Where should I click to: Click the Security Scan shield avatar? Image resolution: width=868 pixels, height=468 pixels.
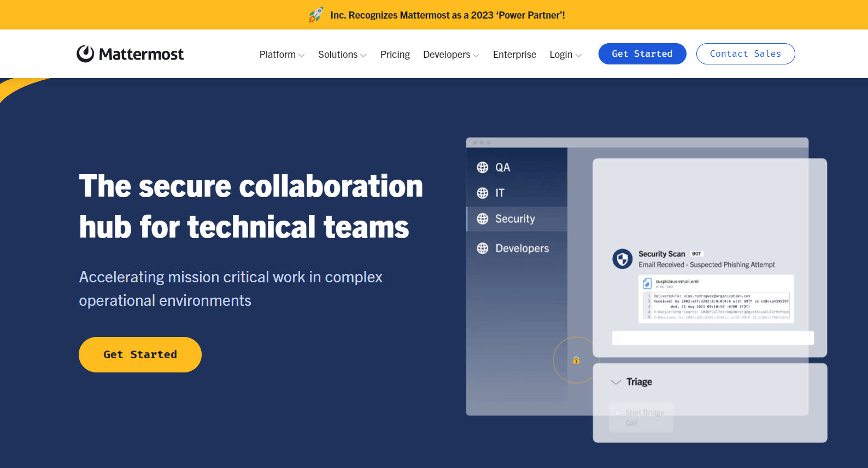(622, 259)
